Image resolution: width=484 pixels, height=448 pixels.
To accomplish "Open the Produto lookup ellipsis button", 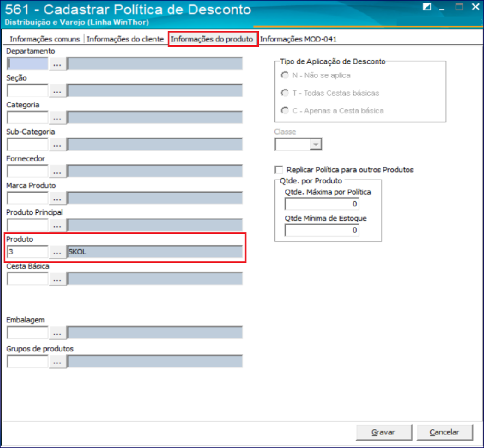I will click(x=57, y=252).
